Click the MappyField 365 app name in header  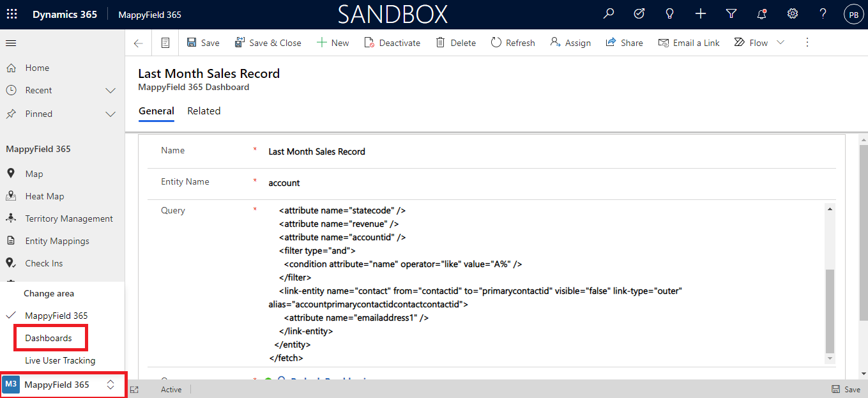(x=150, y=15)
